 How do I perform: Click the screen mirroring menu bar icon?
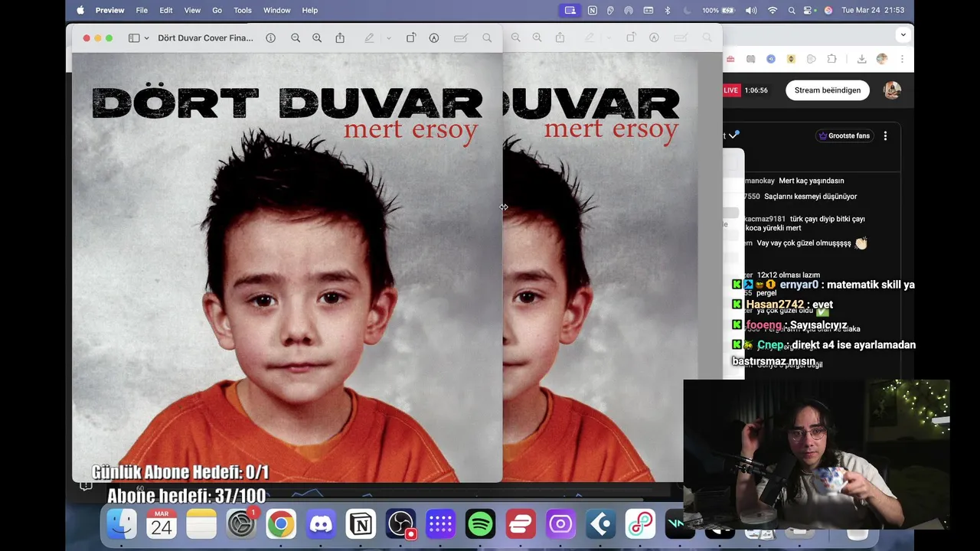click(570, 10)
